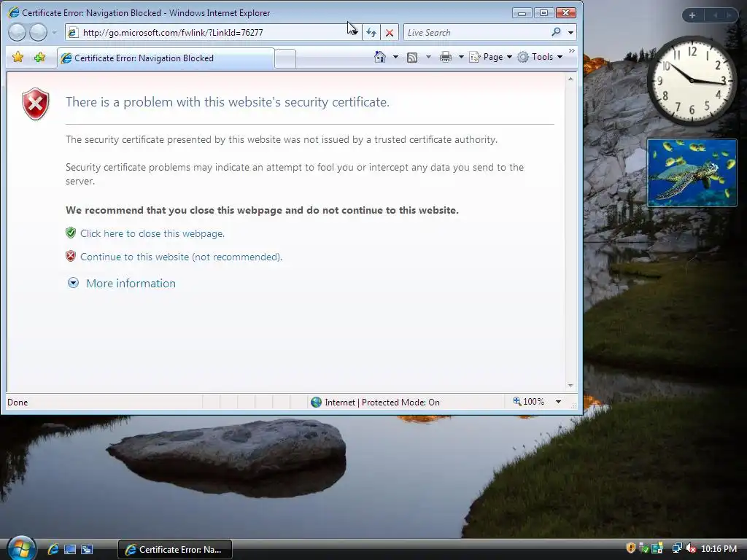Image resolution: width=747 pixels, height=560 pixels.
Task: Click the red Stop loading icon
Action: (x=390, y=32)
